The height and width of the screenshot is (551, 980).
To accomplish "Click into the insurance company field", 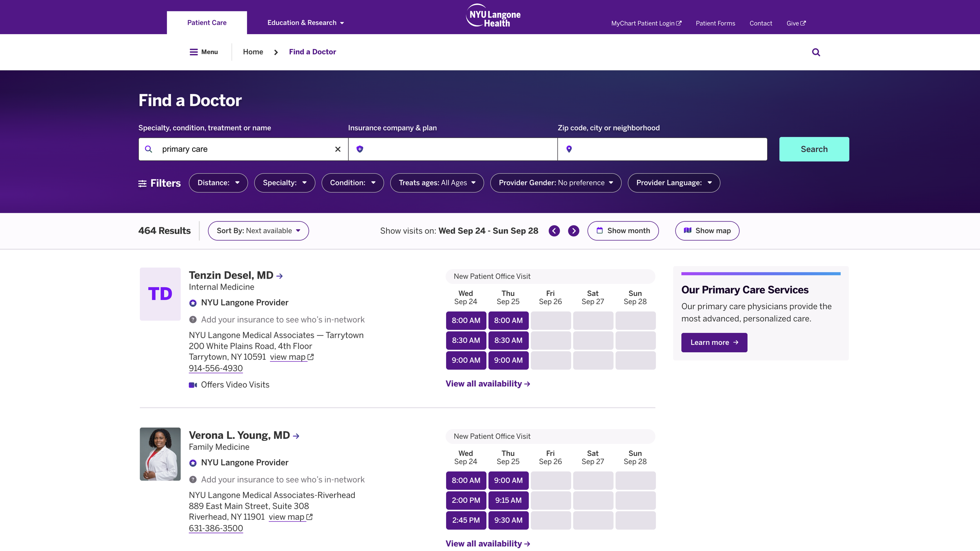I will tap(453, 149).
